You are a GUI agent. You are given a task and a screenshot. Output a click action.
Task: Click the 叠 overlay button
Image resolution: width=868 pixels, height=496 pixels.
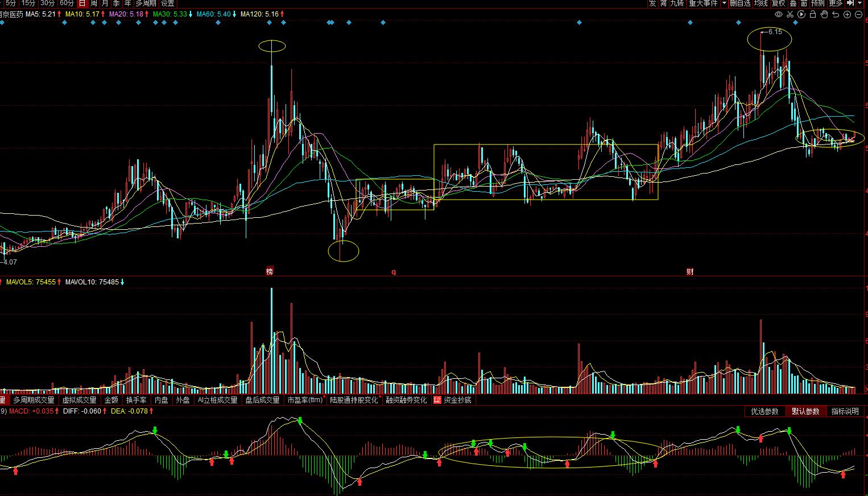click(x=793, y=3)
